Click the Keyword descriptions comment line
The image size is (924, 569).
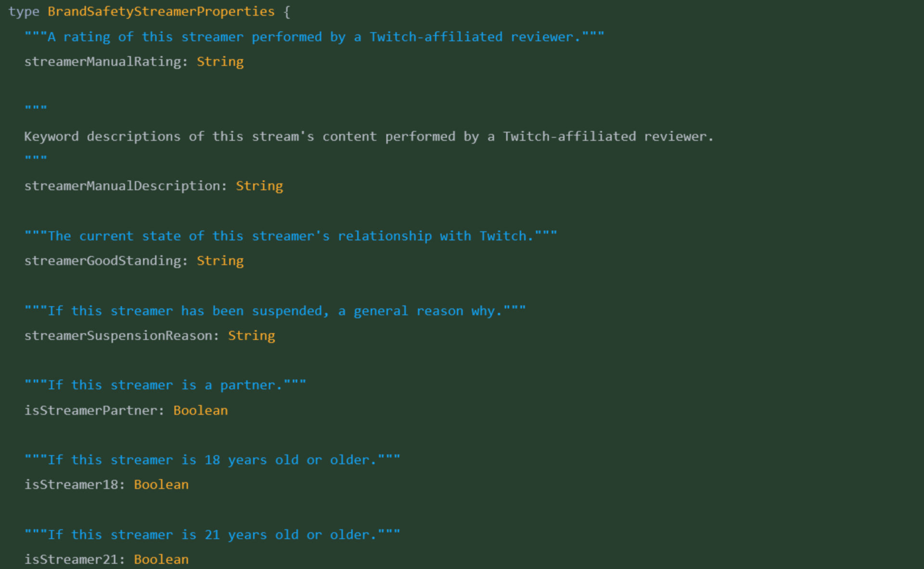[369, 137]
